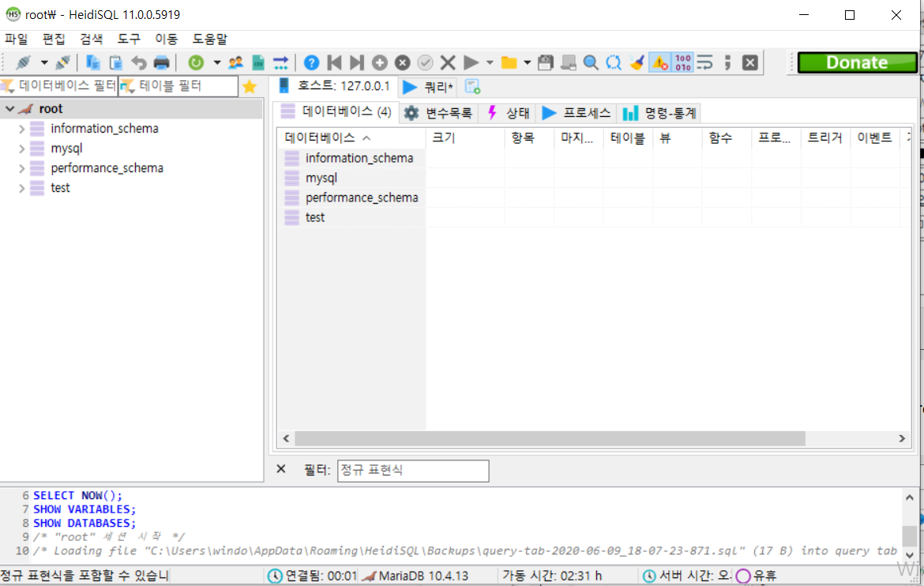This screenshot has height=586, width=924.
Task: Open the 검색 menu
Action: [92, 39]
